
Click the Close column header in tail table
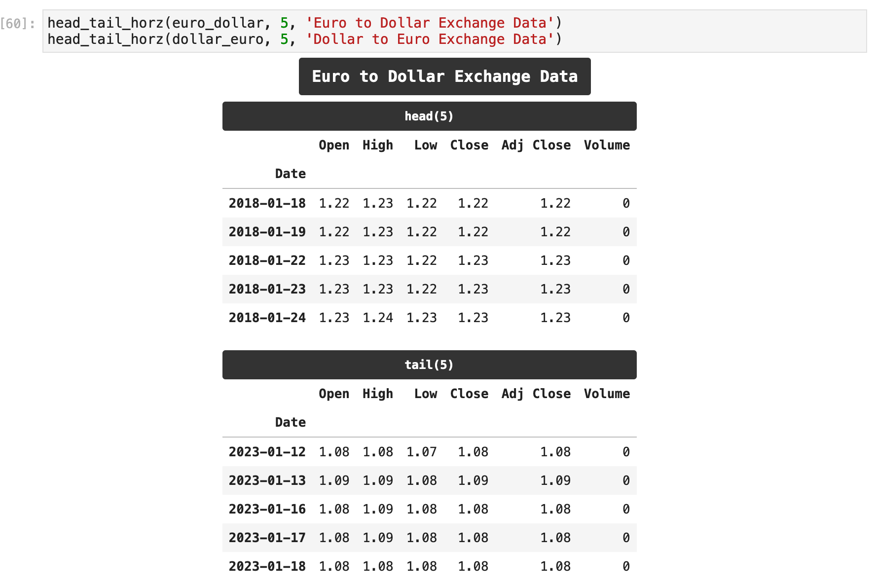[469, 394]
